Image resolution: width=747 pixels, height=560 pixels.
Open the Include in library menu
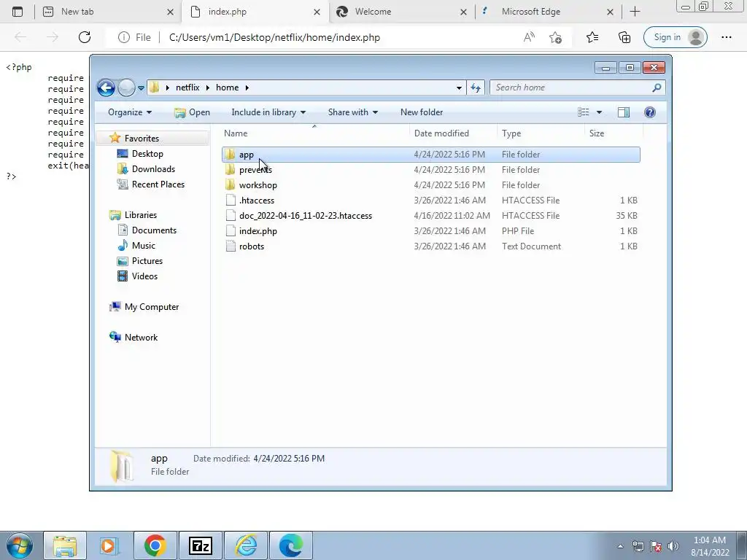268,112
